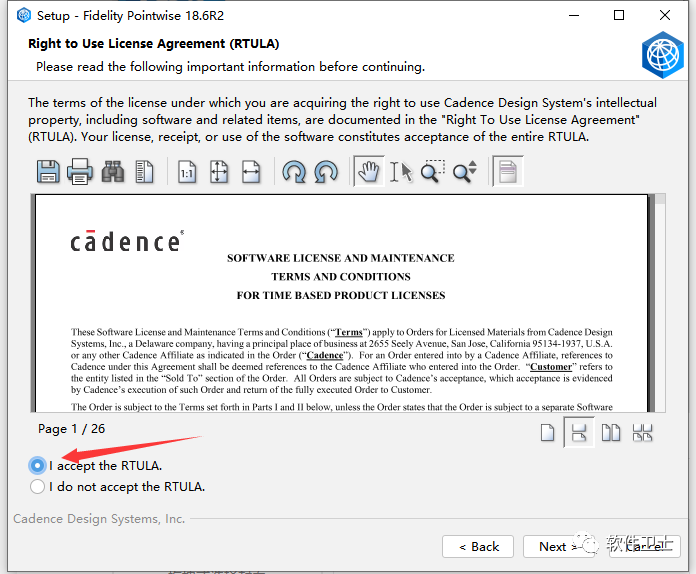Screen dimensions: 696x574
Task: Switch to facing two-page layout view
Action: click(611, 432)
